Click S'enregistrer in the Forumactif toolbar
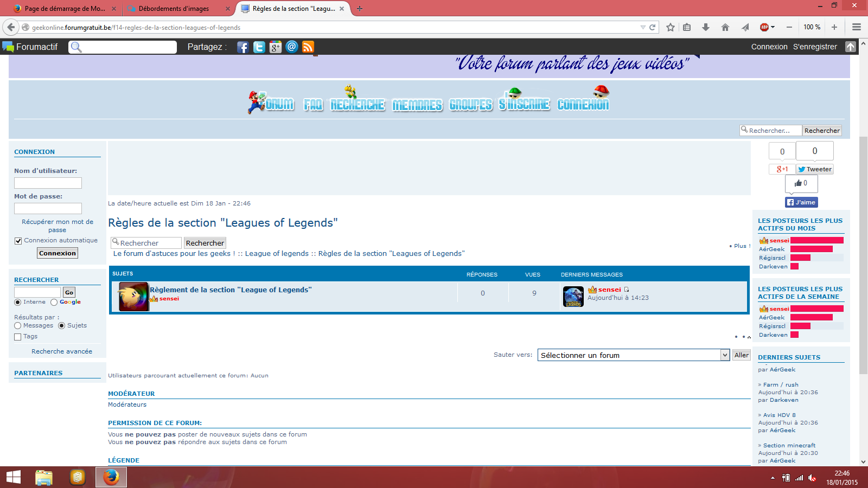 click(x=815, y=47)
